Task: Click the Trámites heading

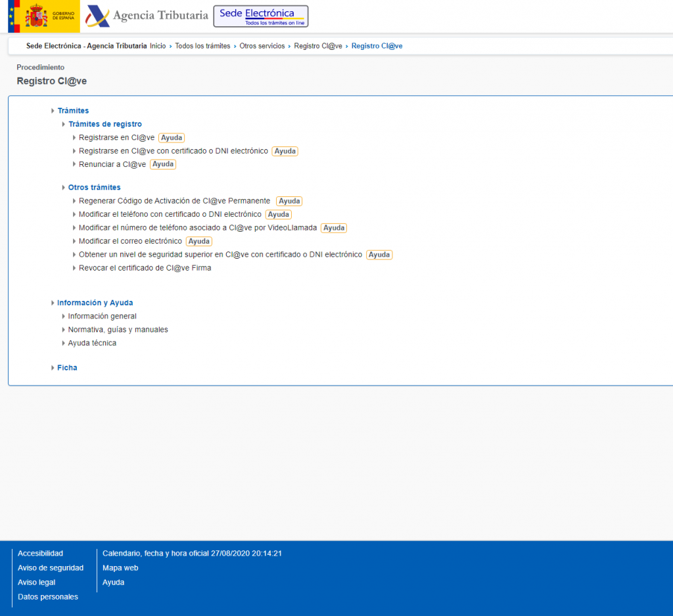Action: pos(73,111)
